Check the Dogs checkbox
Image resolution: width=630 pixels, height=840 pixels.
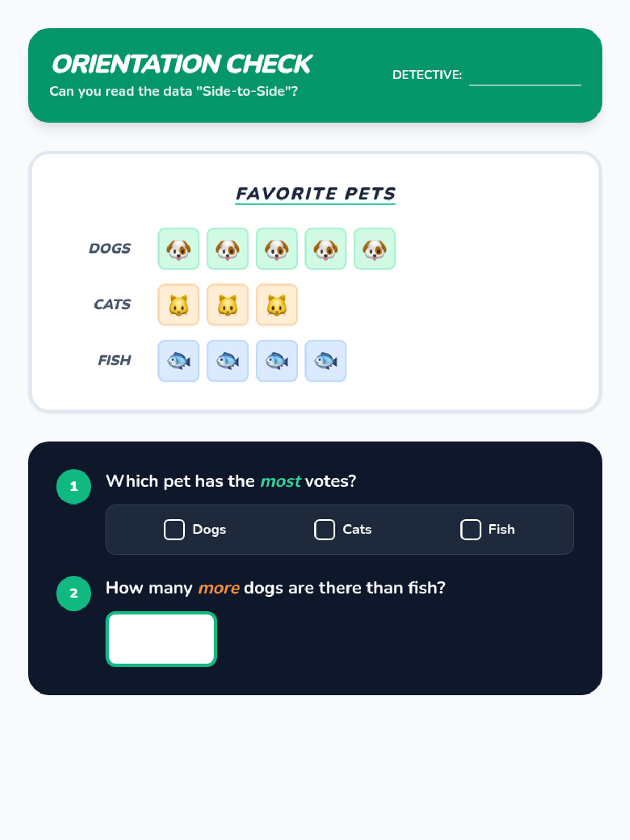click(174, 530)
